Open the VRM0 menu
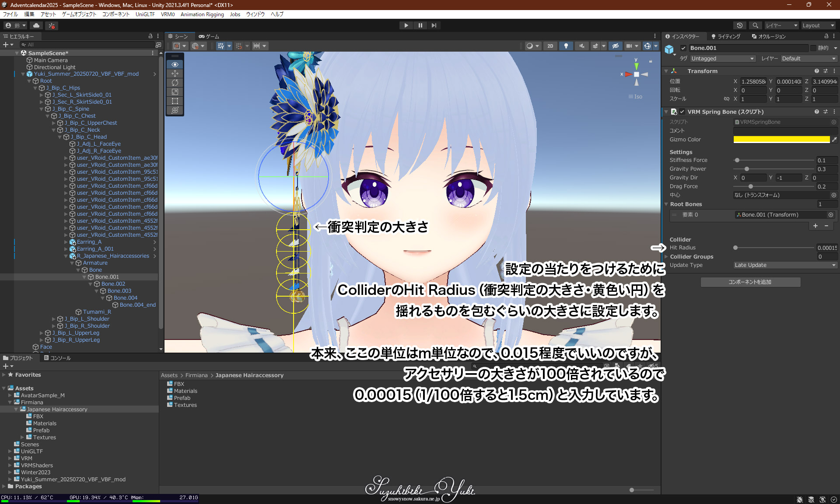The image size is (840, 504). (168, 14)
